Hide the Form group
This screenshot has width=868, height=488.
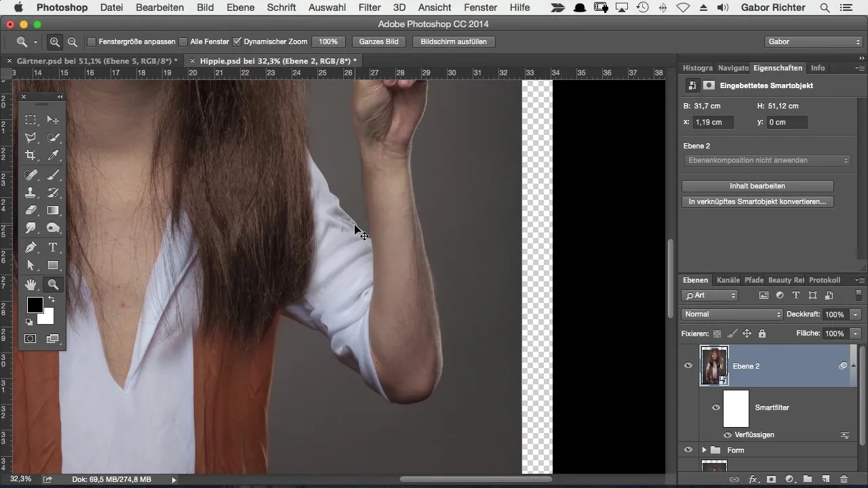[688, 450]
